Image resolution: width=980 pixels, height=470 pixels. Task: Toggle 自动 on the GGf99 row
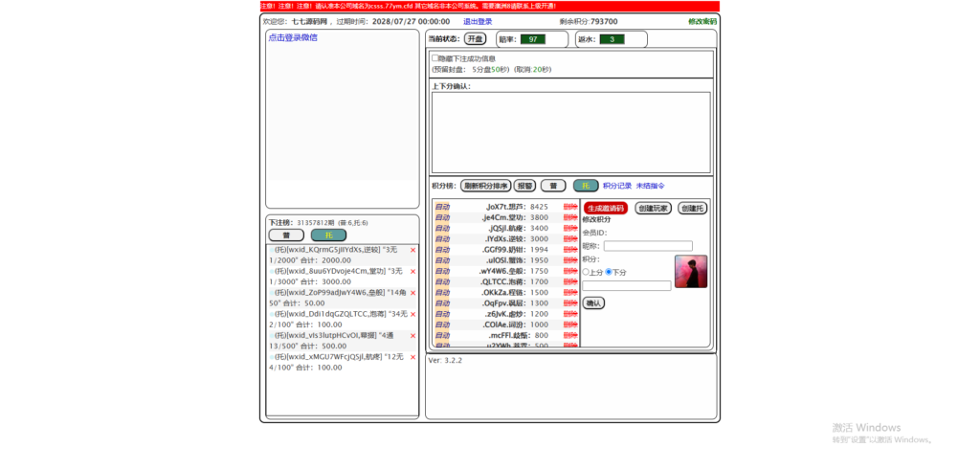click(442, 250)
